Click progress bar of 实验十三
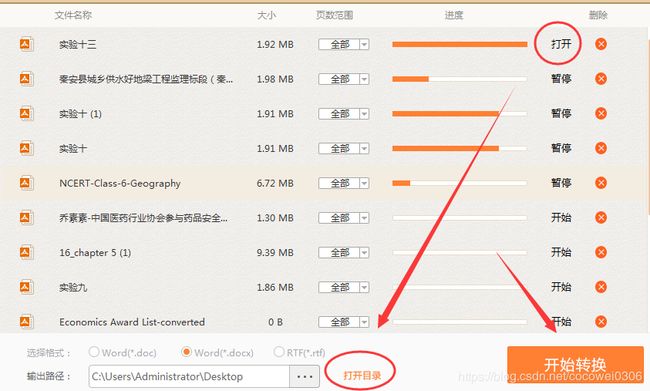Screen dimensions: 650x391 (x=460, y=44)
